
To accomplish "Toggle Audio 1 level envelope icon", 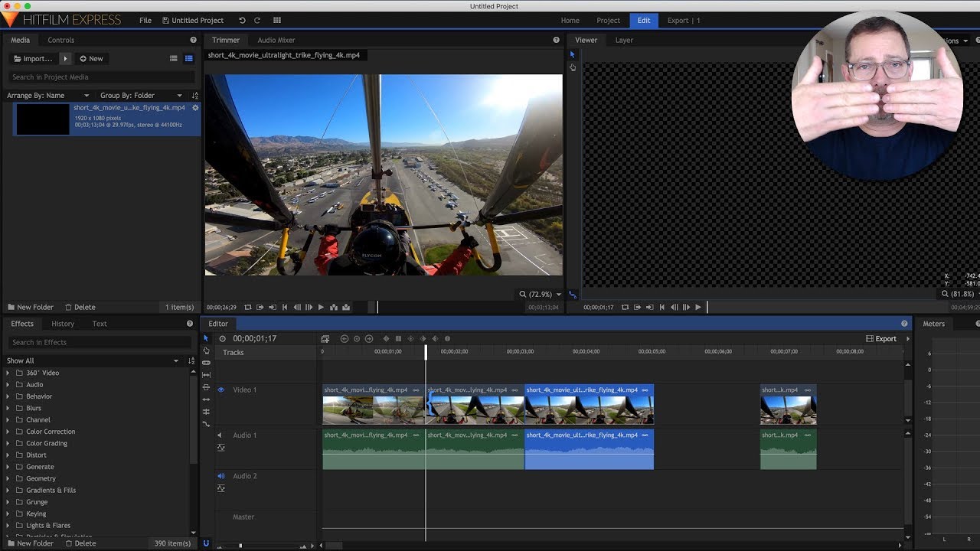I will point(221,448).
